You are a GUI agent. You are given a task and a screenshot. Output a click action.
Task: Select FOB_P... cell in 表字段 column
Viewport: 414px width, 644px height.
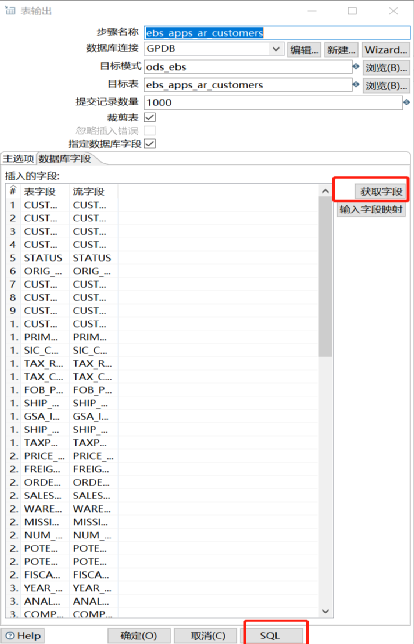(44, 390)
